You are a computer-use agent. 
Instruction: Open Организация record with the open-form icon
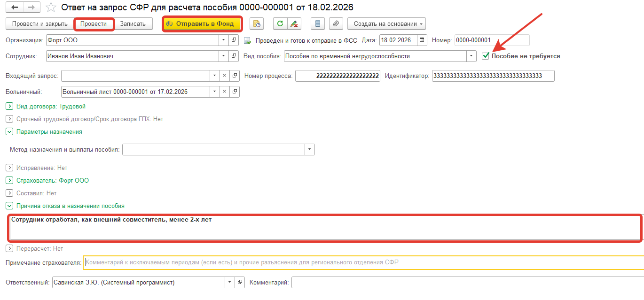coord(235,40)
